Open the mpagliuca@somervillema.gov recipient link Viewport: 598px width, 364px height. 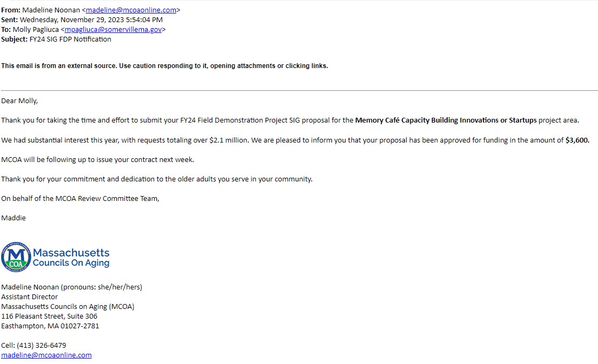tap(113, 30)
